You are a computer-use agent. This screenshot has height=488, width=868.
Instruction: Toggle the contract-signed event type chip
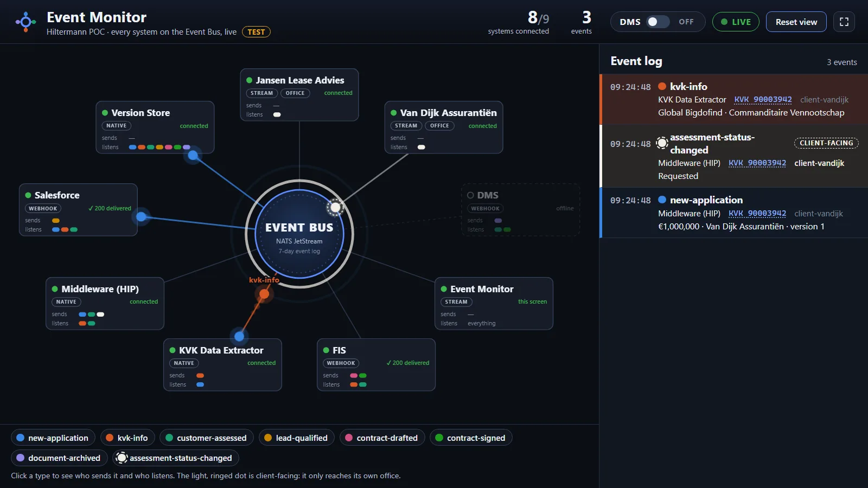pos(471,438)
